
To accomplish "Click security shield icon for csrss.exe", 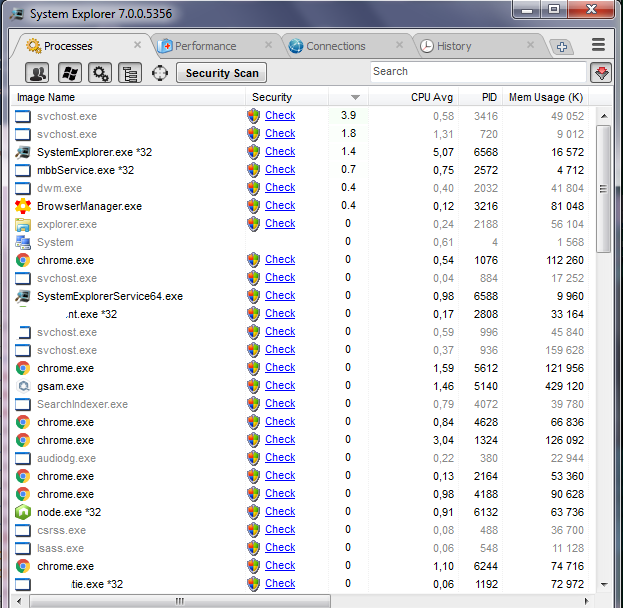I will (x=253, y=530).
